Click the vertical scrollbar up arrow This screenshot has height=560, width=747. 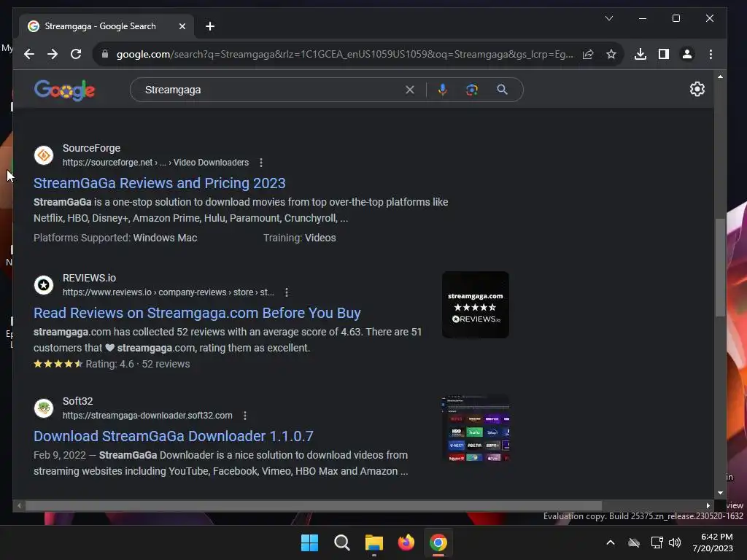720,76
